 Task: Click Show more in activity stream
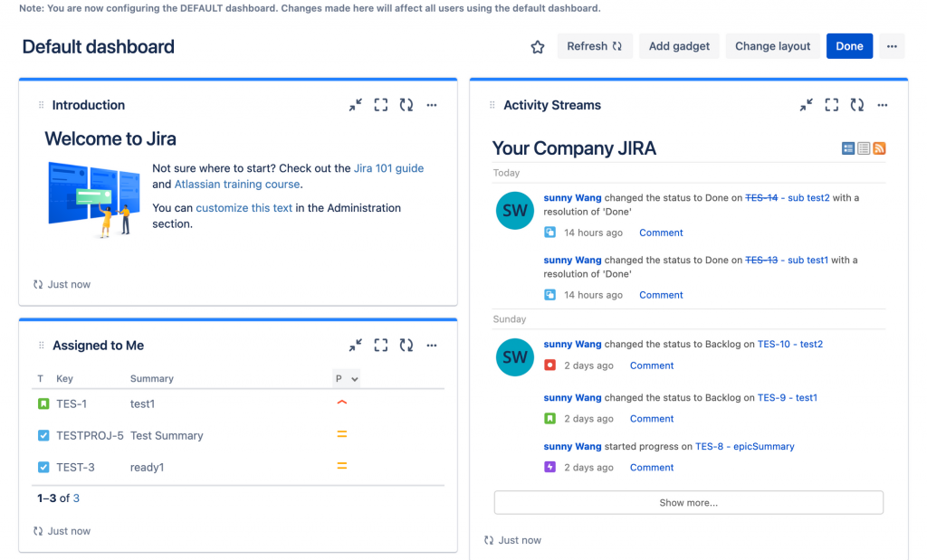pos(688,503)
